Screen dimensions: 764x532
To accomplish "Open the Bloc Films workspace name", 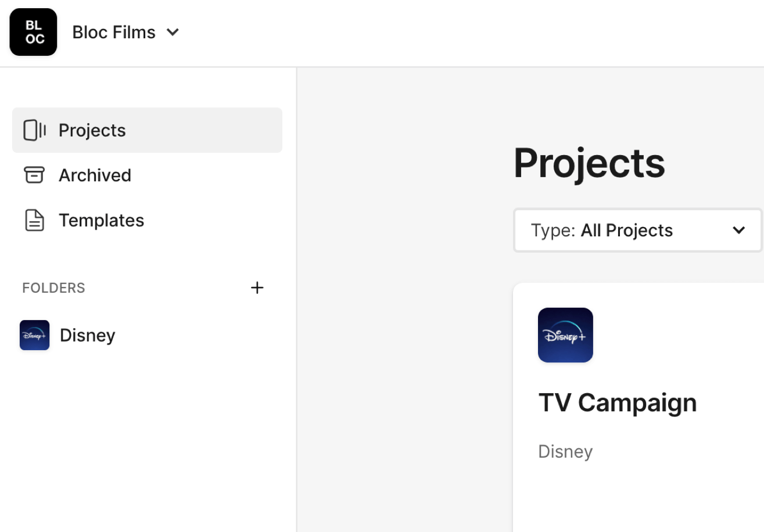I will coord(114,33).
